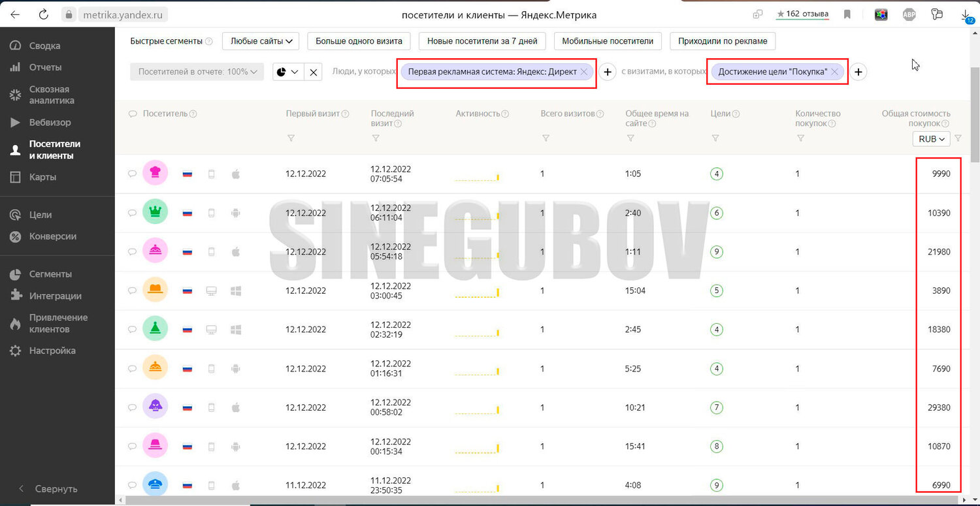Open visitor avatar in 9990 row
980x506 pixels.
[x=155, y=173]
